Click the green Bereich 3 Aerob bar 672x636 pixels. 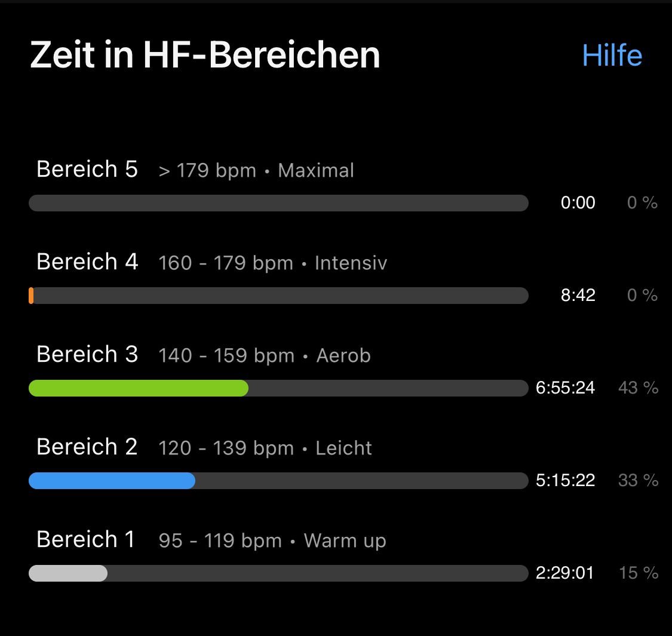pos(139,388)
